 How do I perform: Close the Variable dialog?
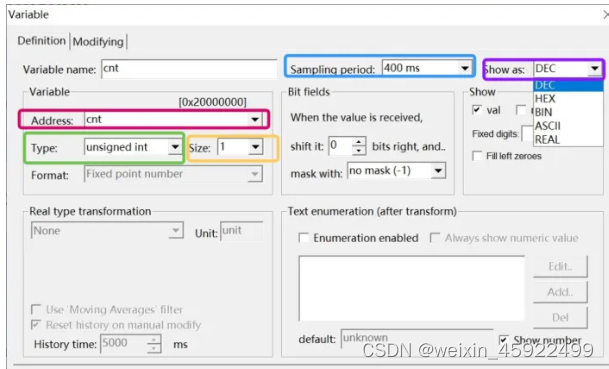click(x=606, y=15)
